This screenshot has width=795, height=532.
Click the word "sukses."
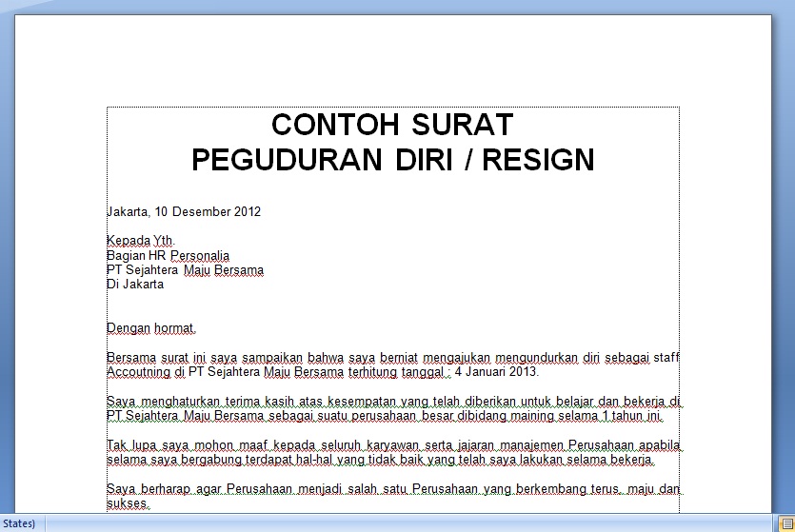(129, 503)
